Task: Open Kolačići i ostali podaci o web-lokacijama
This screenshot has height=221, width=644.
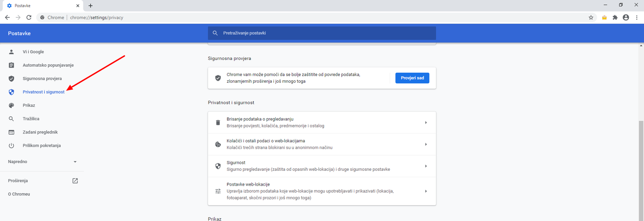Action: [x=322, y=144]
